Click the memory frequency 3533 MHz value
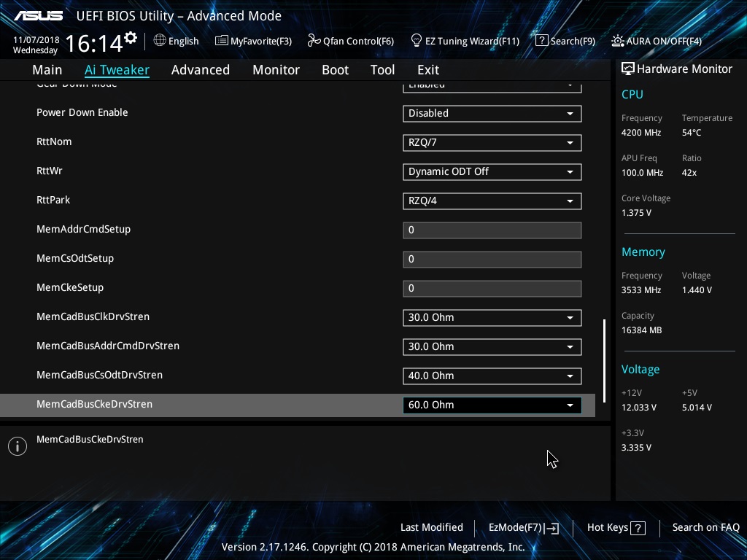The height and width of the screenshot is (560, 747). (x=641, y=290)
